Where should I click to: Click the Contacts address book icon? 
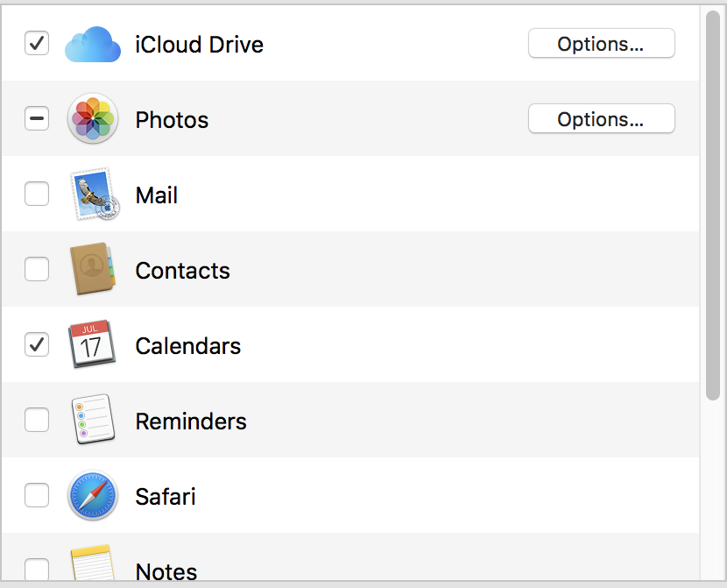coord(92,268)
